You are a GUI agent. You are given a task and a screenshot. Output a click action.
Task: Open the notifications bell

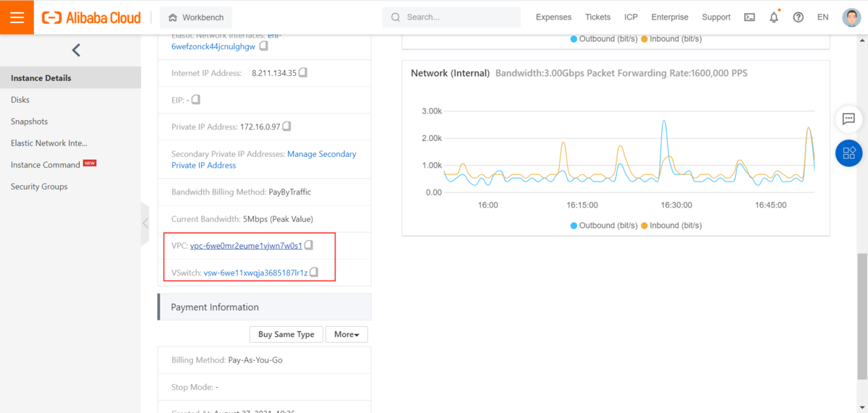point(774,17)
